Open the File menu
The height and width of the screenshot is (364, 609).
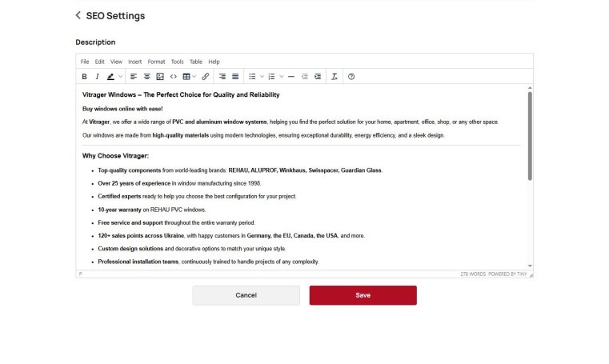pos(85,62)
